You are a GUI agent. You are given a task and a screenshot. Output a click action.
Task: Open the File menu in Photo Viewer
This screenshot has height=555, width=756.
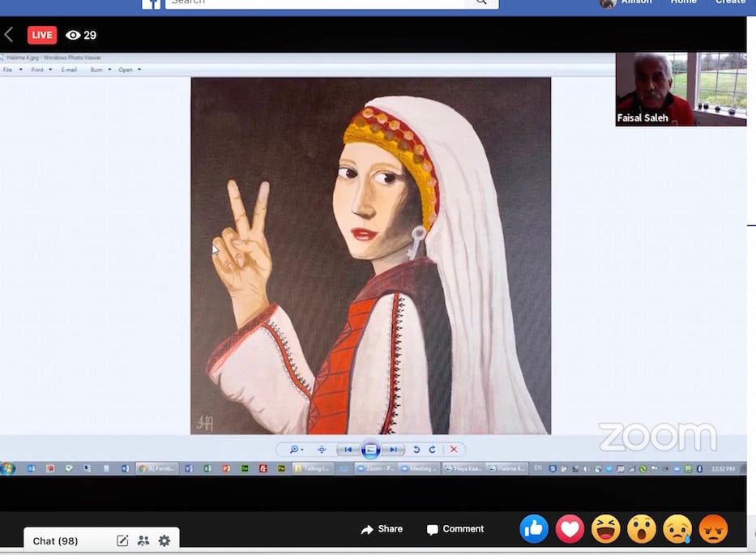coord(12,70)
